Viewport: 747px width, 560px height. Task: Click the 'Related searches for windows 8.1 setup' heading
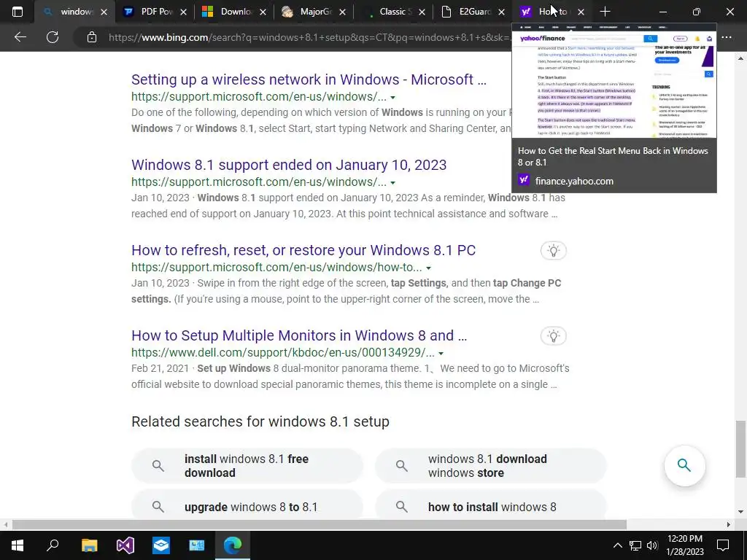[260, 421]
